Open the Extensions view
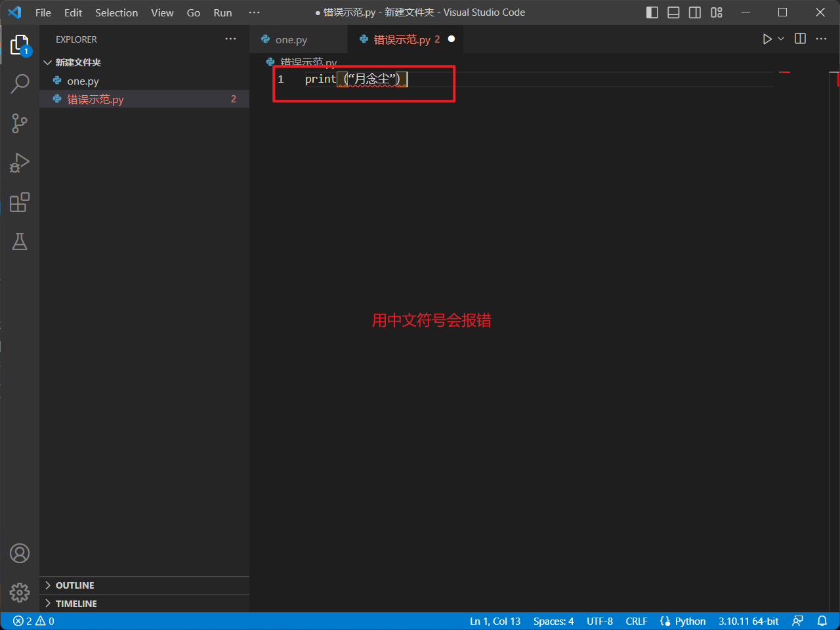This screenshot has width=840, height=630. click(x=20, y=202)
